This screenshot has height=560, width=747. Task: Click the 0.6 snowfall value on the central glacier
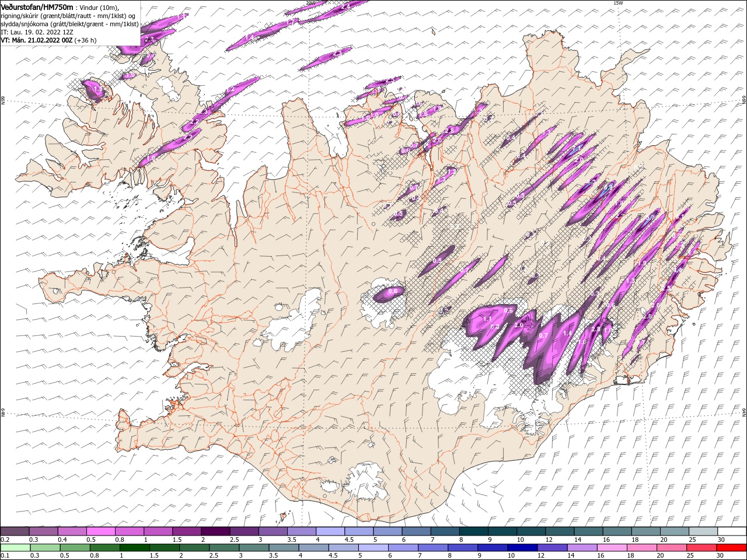393,291
